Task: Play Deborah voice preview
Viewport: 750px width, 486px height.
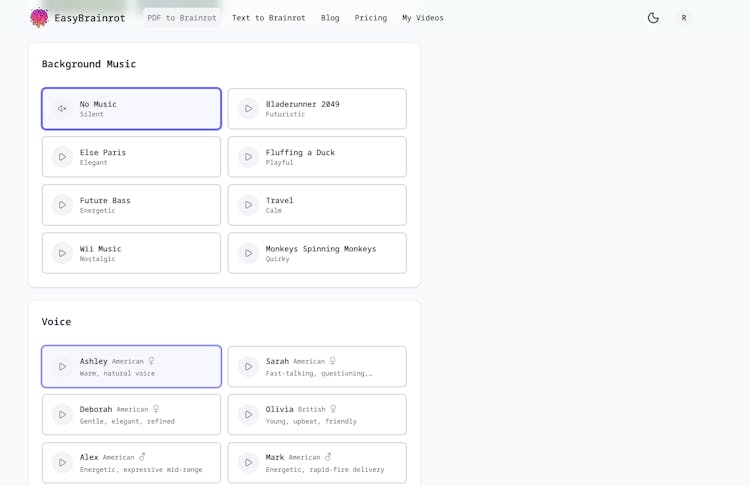Action: (x=62, y=415)
